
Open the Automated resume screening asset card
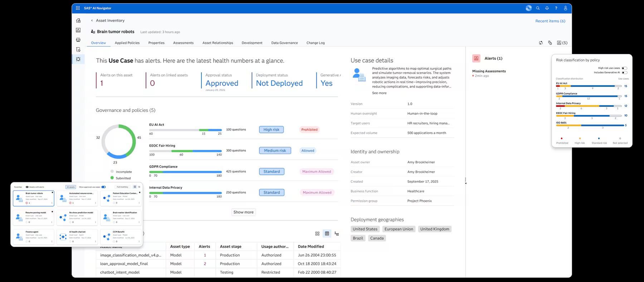click(x=77, y=198)
